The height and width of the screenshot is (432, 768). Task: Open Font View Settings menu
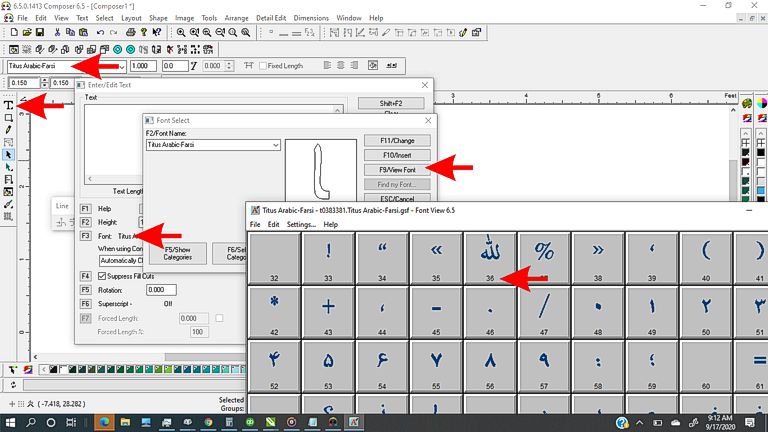click(x=301, y=224)
